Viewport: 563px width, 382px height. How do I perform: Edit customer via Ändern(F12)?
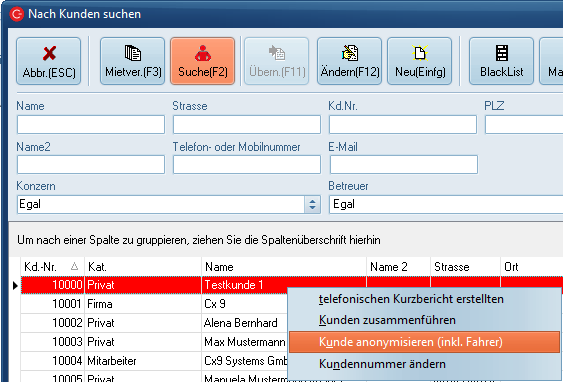(x=349, y=61)
